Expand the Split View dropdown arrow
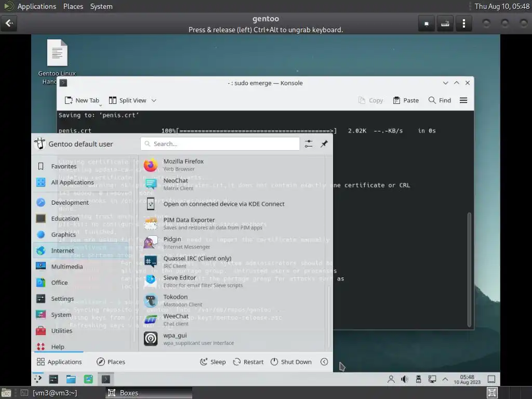 [x=154, y=100]
